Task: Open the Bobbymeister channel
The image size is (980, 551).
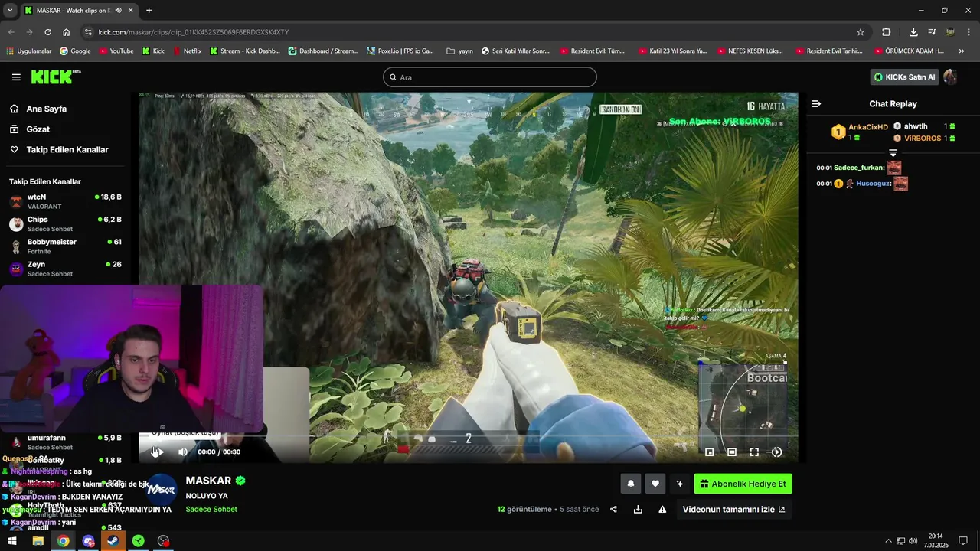Action: (x=65, y=246)
